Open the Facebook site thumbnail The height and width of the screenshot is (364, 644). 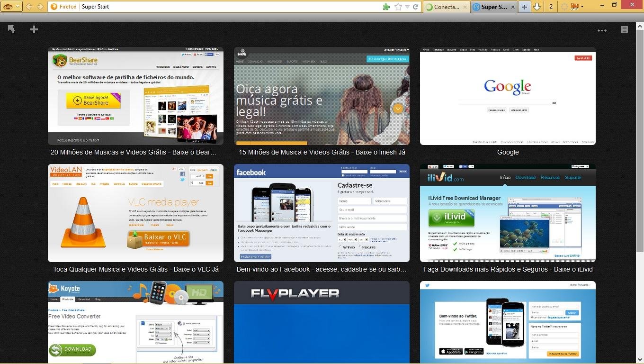(322, 213)
